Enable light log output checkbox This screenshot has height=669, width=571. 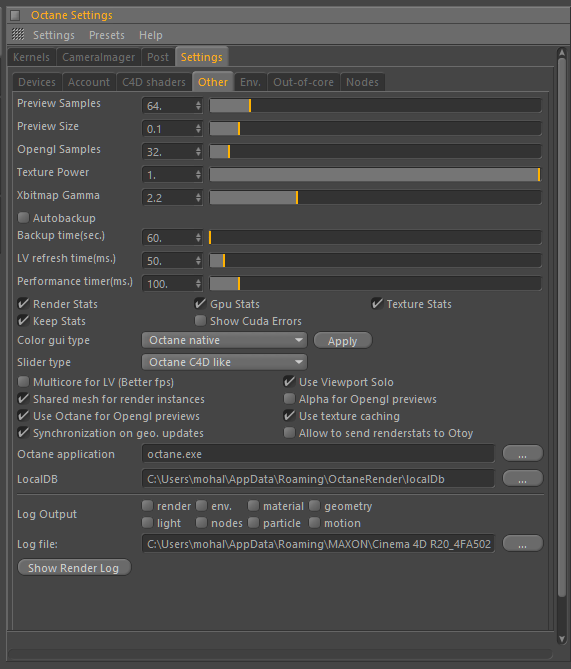148,523
